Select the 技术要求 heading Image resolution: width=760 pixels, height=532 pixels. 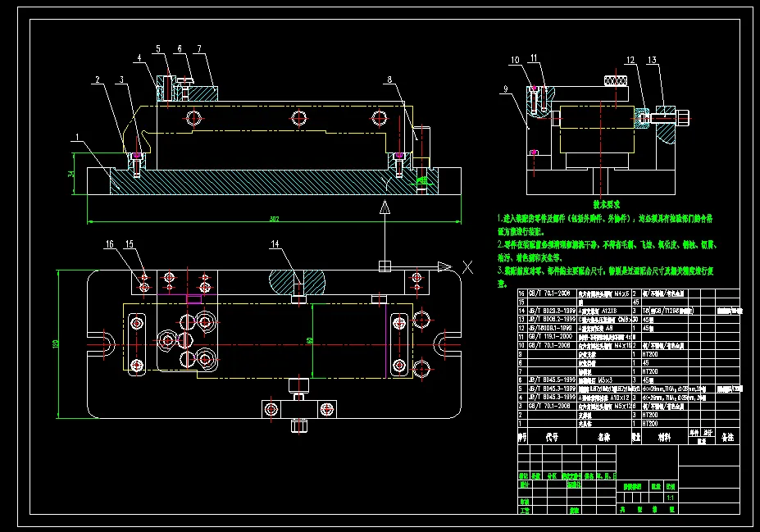tap(607, 205)
